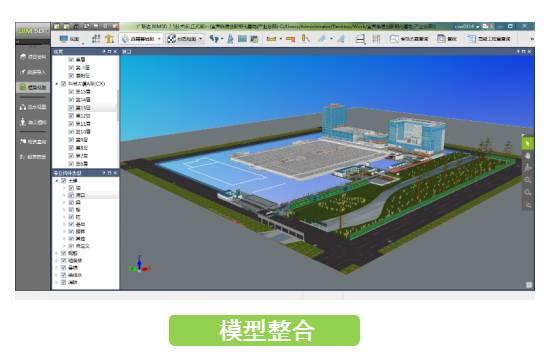Click the yellow house with up-arrow icon

109,38
